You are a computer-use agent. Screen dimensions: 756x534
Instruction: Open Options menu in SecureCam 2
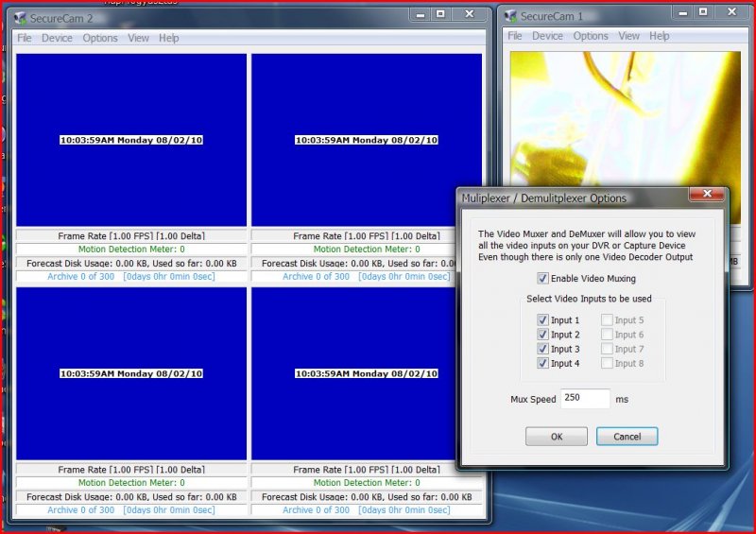(x=100, y=38)
